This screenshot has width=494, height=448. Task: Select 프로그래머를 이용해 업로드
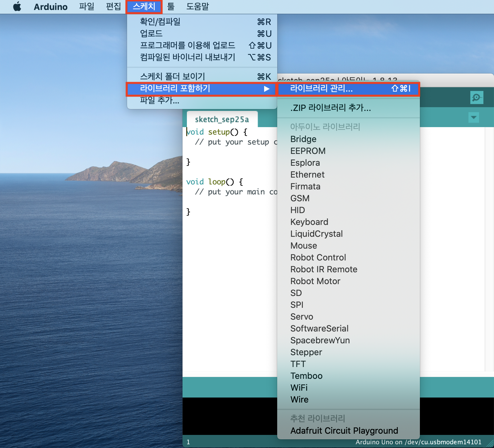[202, 45]
